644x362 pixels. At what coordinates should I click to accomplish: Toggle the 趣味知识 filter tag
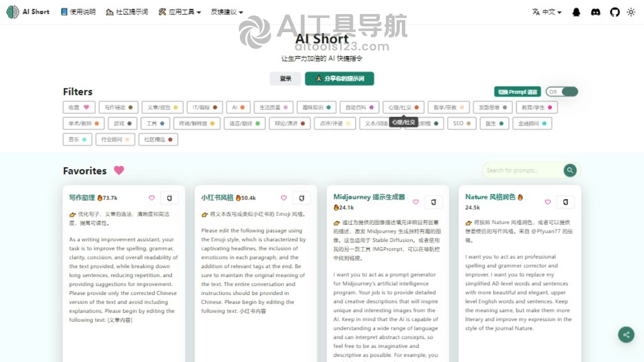(x=317, y=107)
